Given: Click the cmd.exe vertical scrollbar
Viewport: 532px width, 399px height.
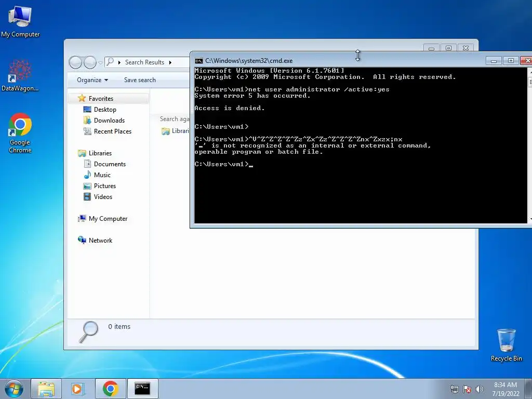Looking at the screenshot, I should [530, 145].
